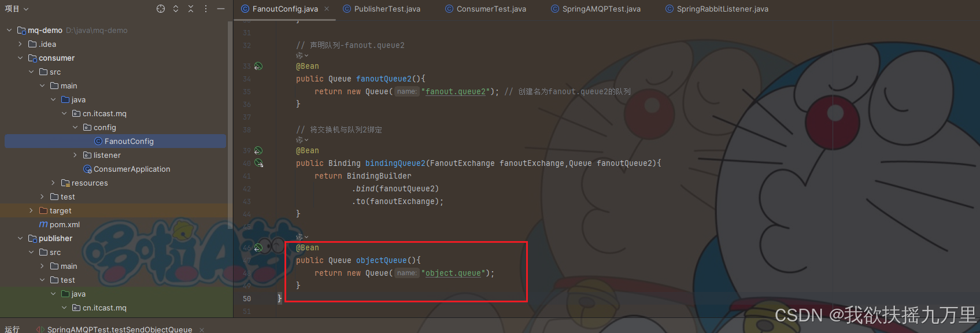The image size is (980, 333).
Task: Select FanoutConfig class in project tree
Action: (116, 141)
